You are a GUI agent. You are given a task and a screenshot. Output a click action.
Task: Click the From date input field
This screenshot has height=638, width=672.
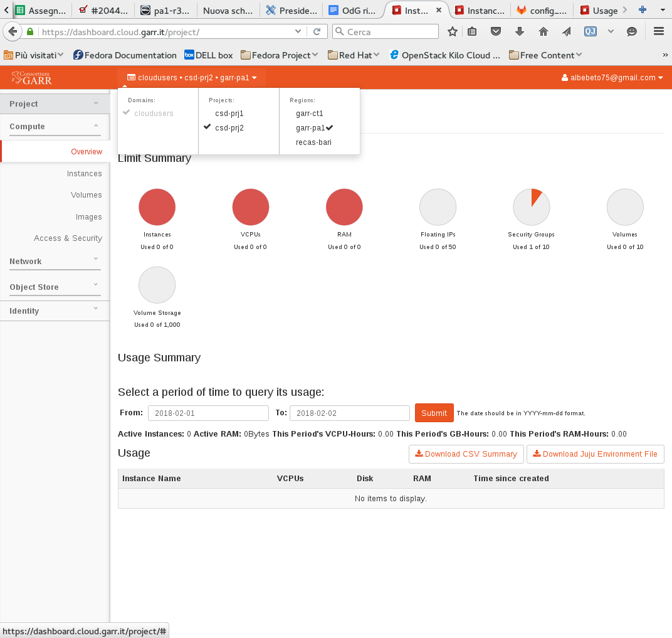[x=208, y=413]
